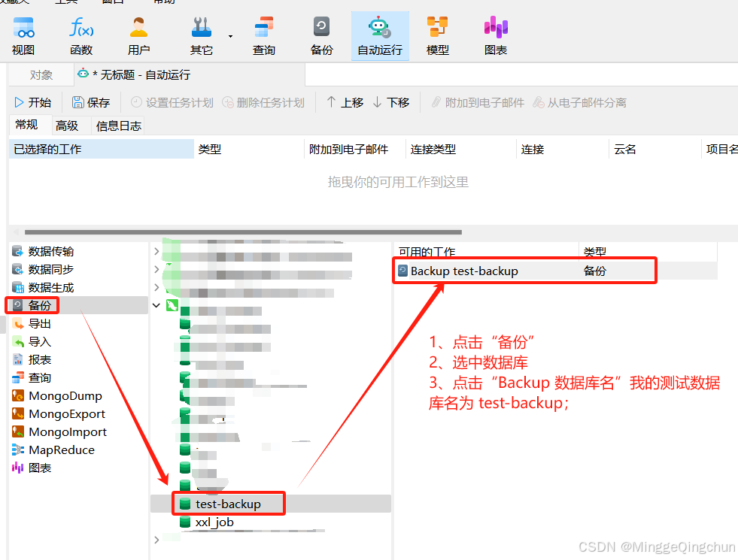This screenshot has width=738, height=560.
Task: Open the 其它 dropdown arrow
Action: point(230,36)
